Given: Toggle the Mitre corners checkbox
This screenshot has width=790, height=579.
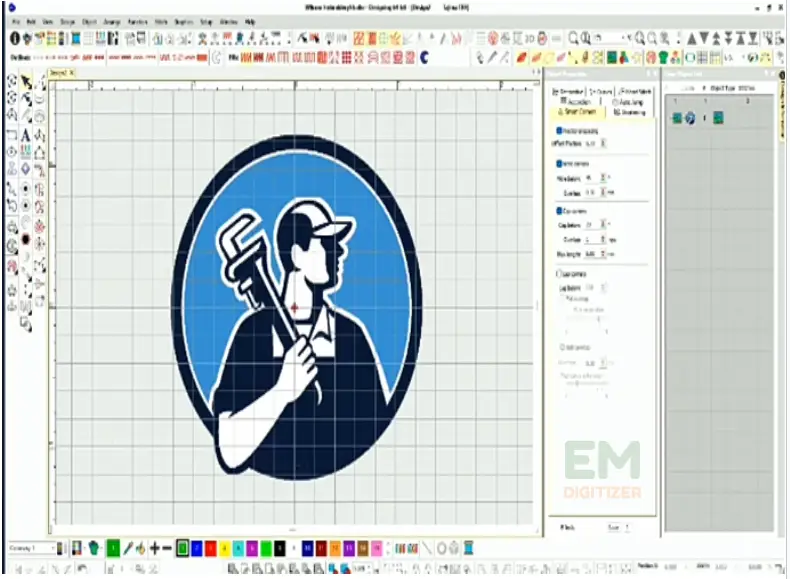Looking at the screenshot, I should (x=559, y=163).
